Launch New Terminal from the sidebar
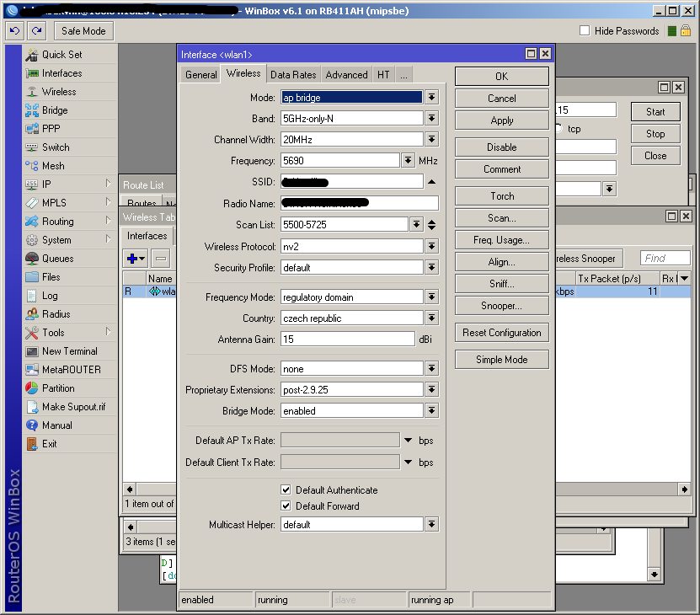Viewport: 700px width, 615px height. (69, 351)
